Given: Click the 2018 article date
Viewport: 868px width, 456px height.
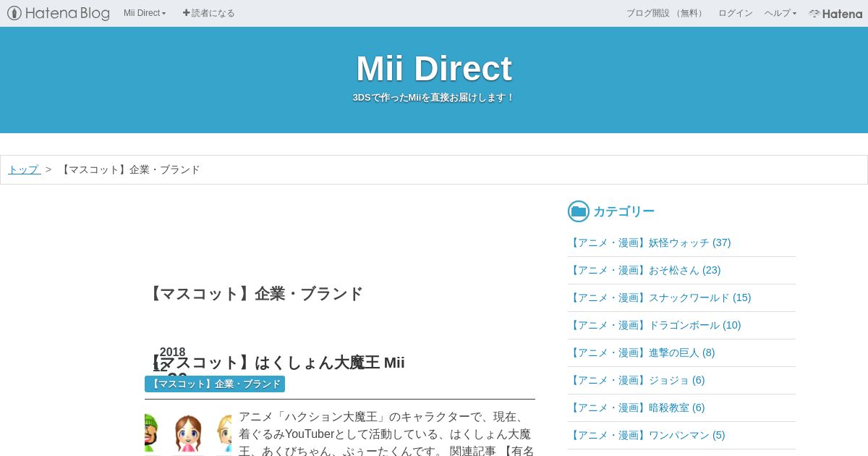Looking at the screenshot, I should [172, 352].
